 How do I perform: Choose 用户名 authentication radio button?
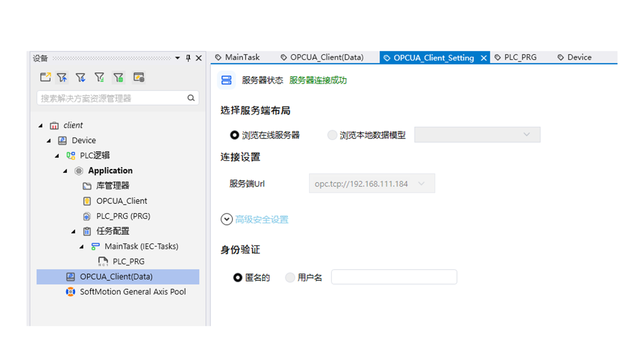tap(290, 278)
